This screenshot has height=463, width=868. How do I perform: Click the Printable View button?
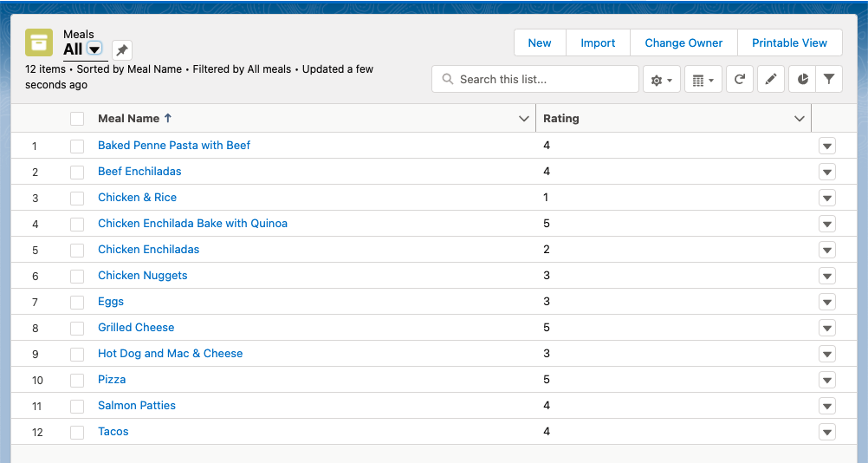coord(789,43)
